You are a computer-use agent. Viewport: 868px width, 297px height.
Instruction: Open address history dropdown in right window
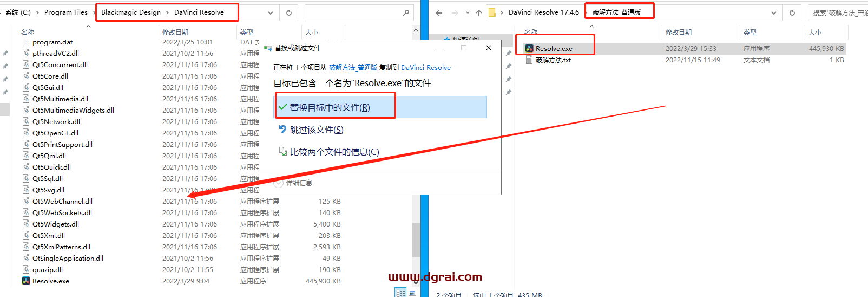[x=774, y=12]
